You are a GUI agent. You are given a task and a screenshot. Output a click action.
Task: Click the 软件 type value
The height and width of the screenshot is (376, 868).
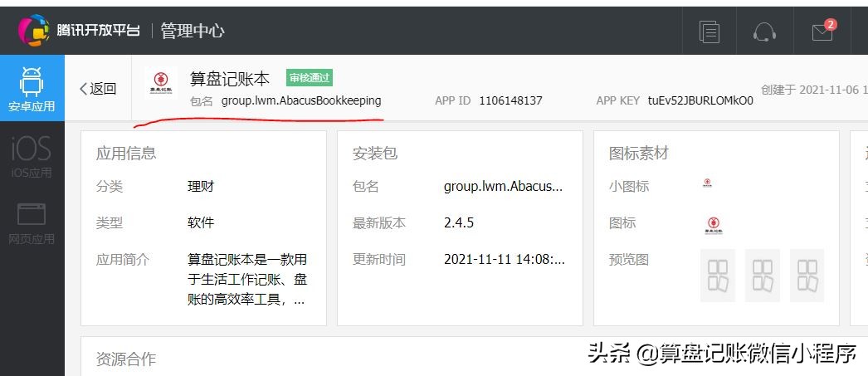pyautogui.click(x=201, y=223)
